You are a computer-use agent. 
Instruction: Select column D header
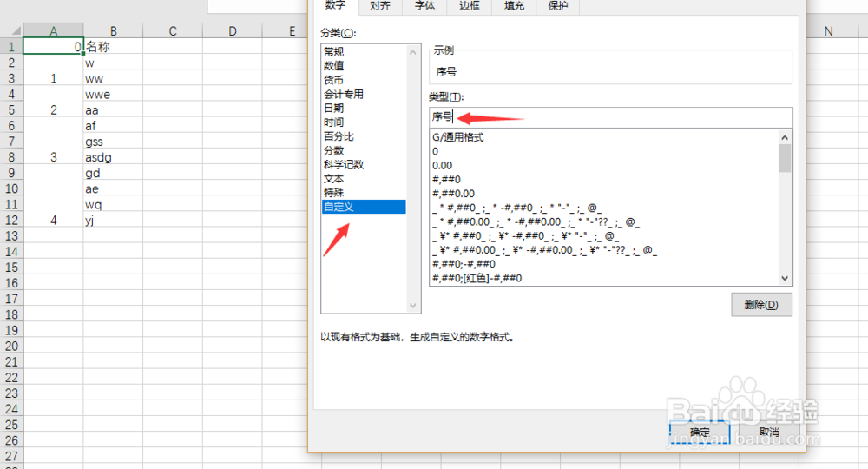coord(233,31)
